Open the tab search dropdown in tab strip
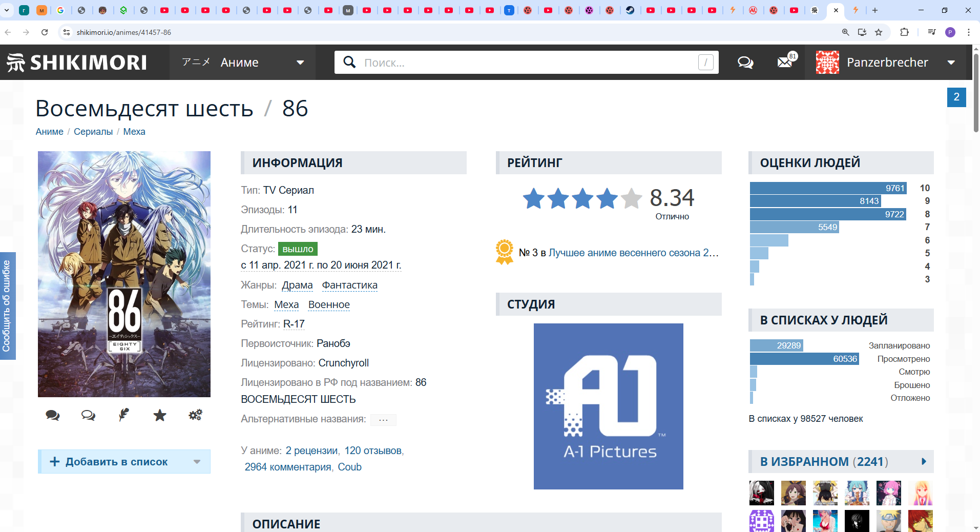Viewport: 980px width, 532px height. point(7,10)
